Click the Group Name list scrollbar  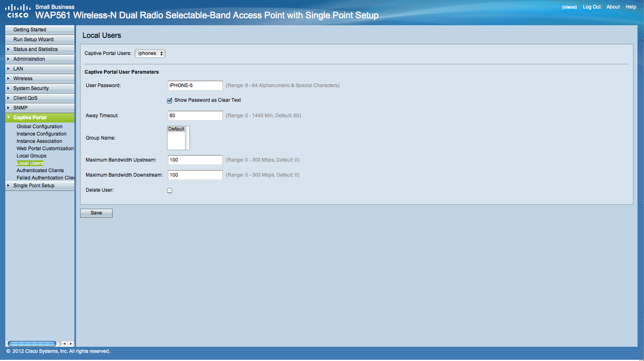click(187, 138)
